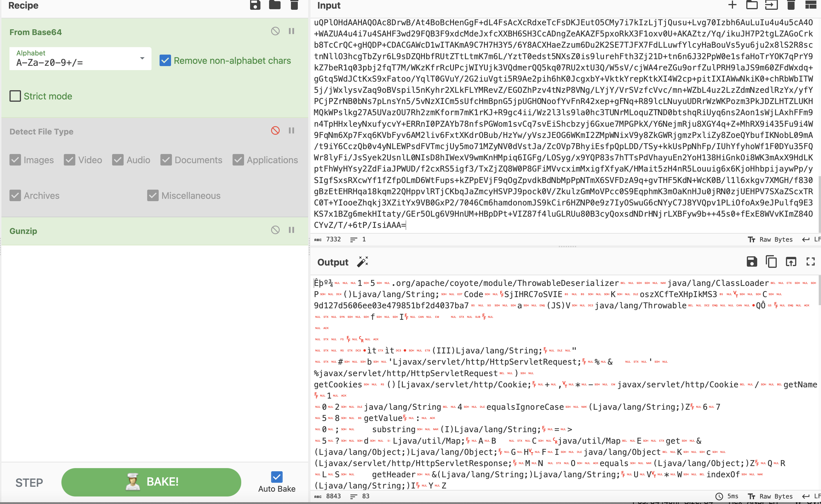Click the STEP button
The height and width of the screenshot is (504, 821).
29,482
